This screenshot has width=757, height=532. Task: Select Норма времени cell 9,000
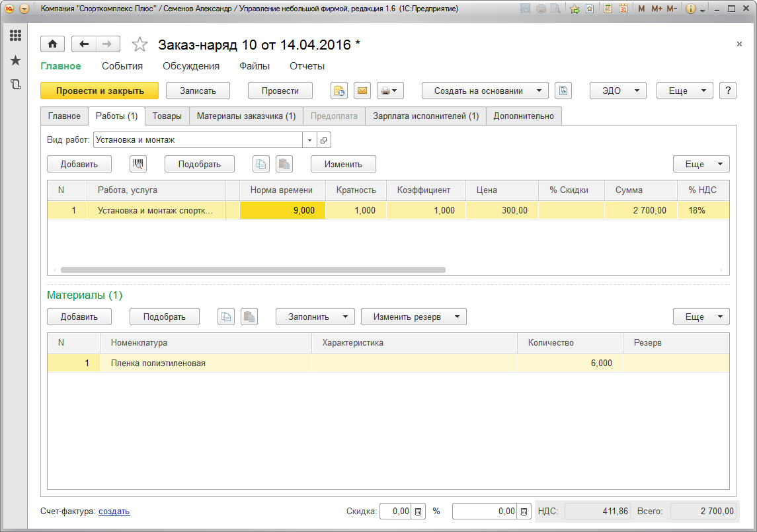coord(282,210)
